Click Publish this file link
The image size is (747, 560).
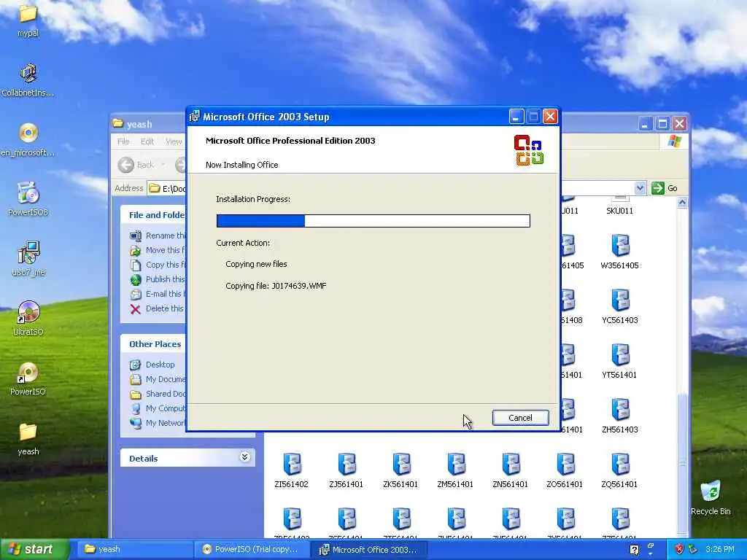tap(158, 279)
